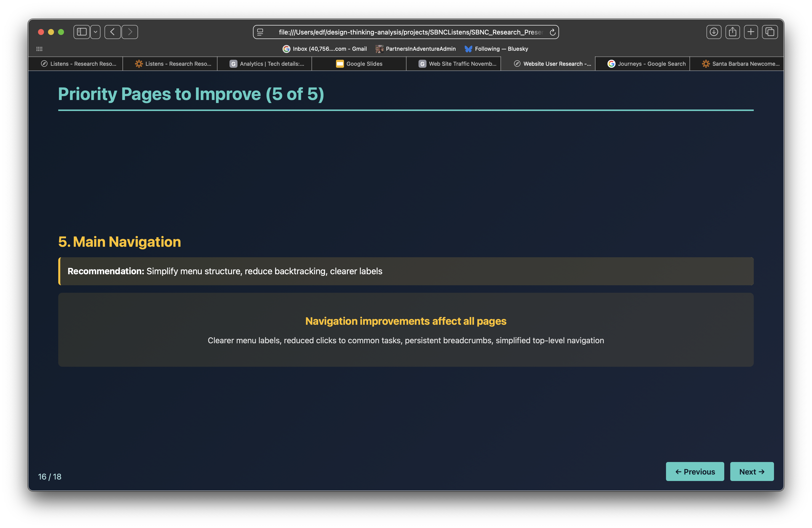Click the Previous slide button
Viewport: 812px width, 528px height.
(x=695, y=471)
